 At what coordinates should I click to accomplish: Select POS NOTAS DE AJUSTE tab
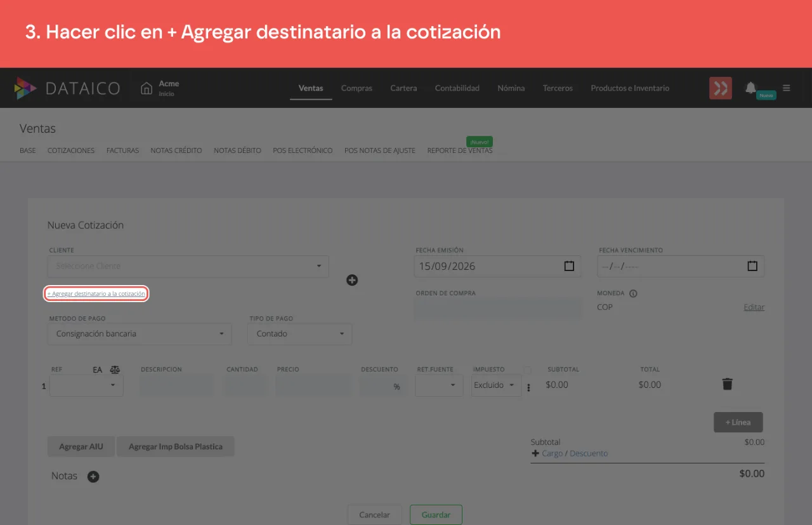click(380, 150)
